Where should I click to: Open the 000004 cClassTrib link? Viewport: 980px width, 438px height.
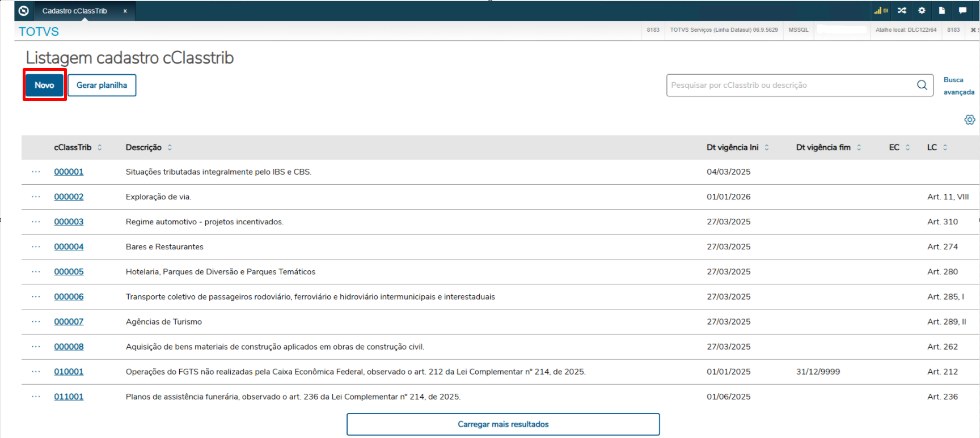click(x=69, y=246)
